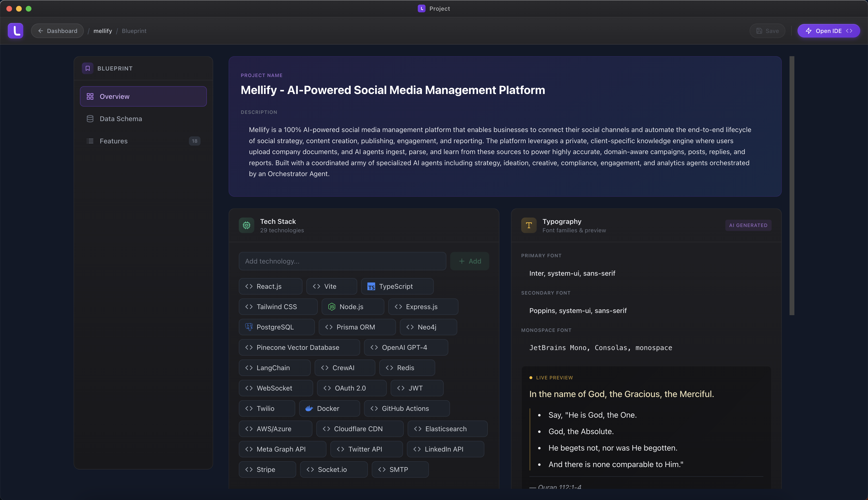
Task: Click the green Add technology button
Action: tap(470, 261)
